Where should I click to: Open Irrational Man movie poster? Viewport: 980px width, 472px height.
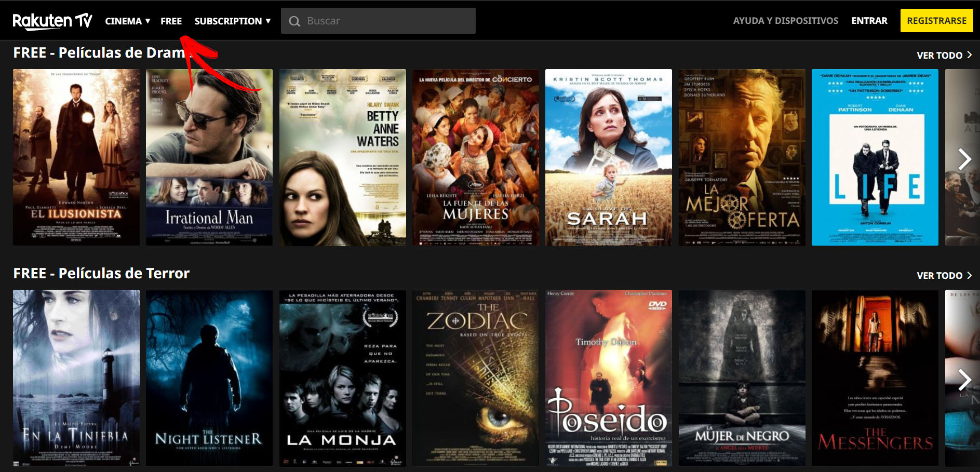coord(209,157)
